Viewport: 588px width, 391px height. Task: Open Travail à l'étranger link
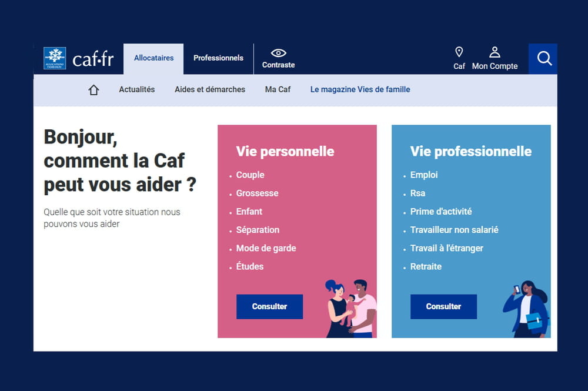coord(447,249)
